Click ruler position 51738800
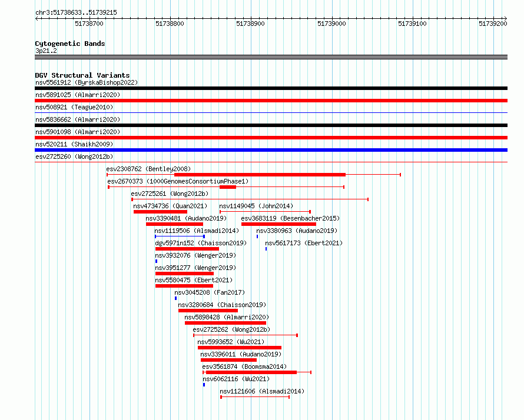Screen dimensions: 524x420 click(x=170, y=24)
